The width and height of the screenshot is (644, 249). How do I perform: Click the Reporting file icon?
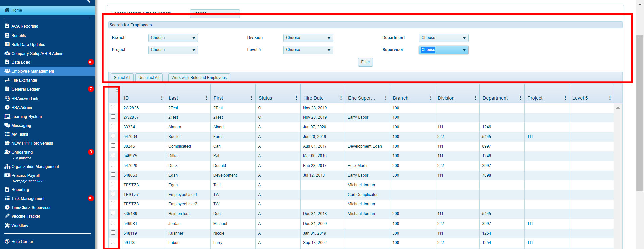[7, 189]
